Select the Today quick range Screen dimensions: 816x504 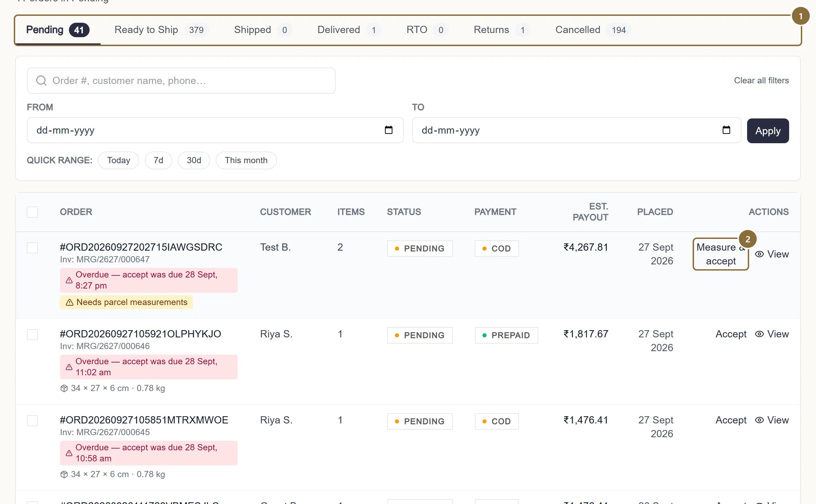[119, 160]
